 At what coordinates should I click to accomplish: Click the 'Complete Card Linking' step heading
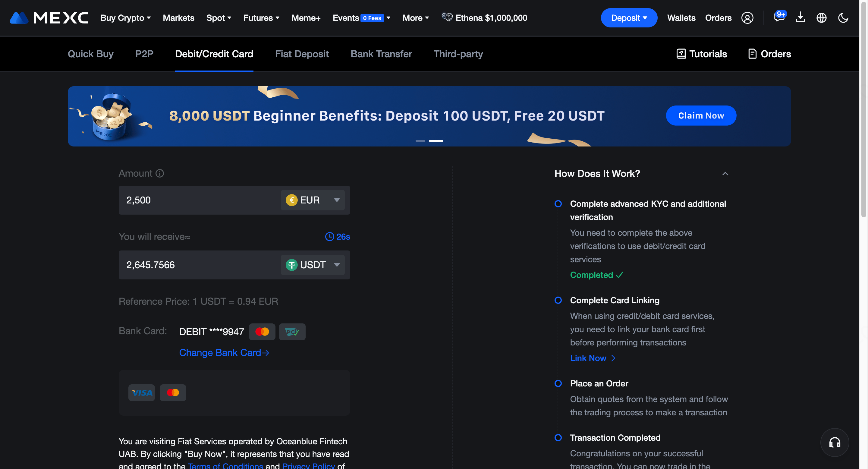tap(614, 300)
